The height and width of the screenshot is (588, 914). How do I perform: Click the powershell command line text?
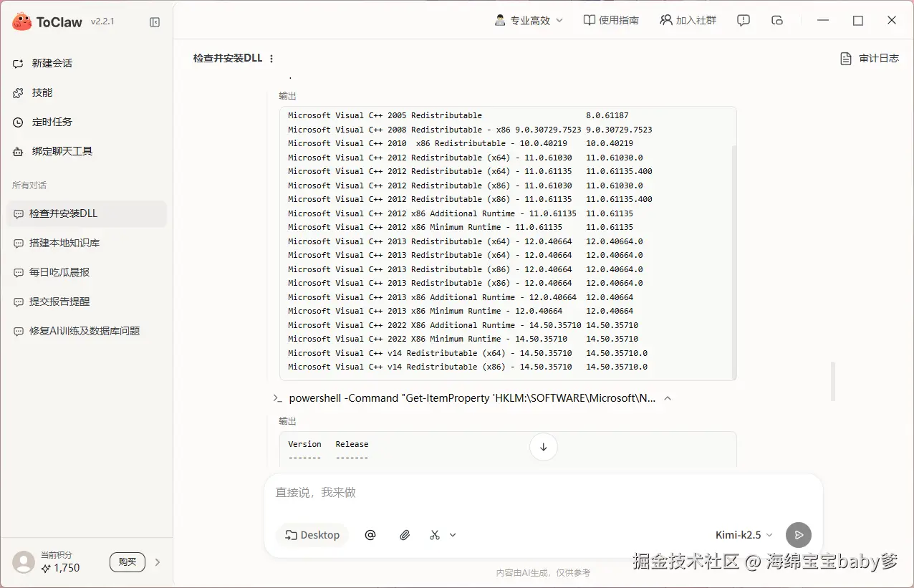coord(472,398)
